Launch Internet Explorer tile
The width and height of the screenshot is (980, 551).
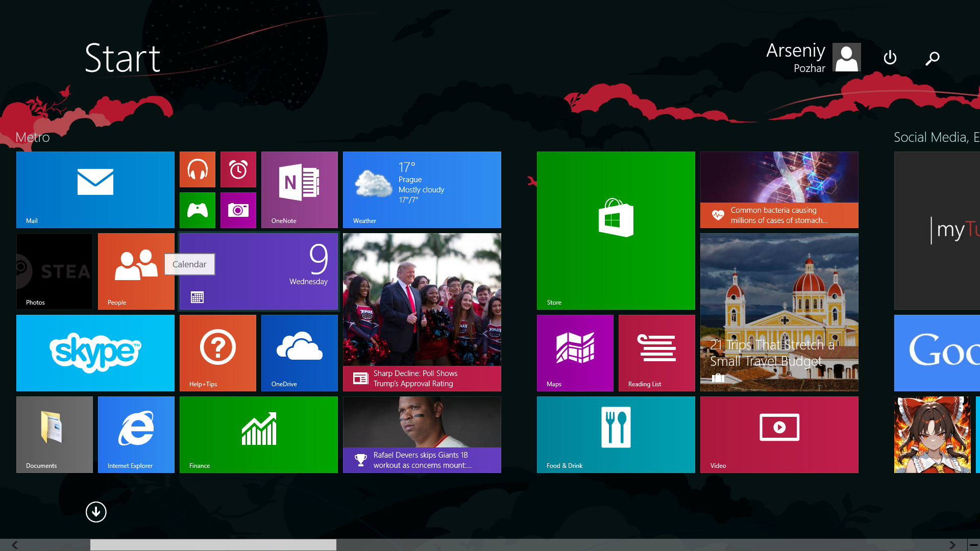pyautogui.click(x=136, y=434)
